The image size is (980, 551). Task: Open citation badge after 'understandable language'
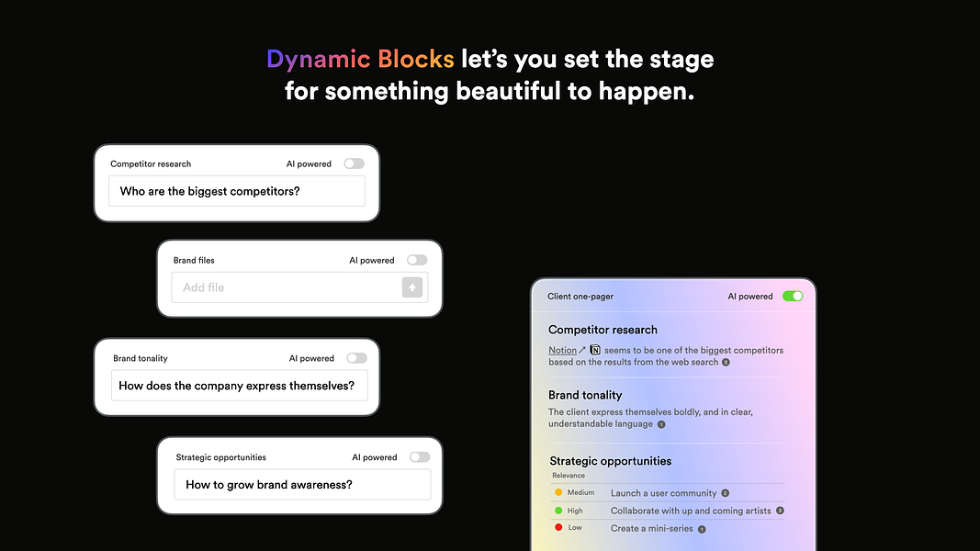tap(661, 424)
